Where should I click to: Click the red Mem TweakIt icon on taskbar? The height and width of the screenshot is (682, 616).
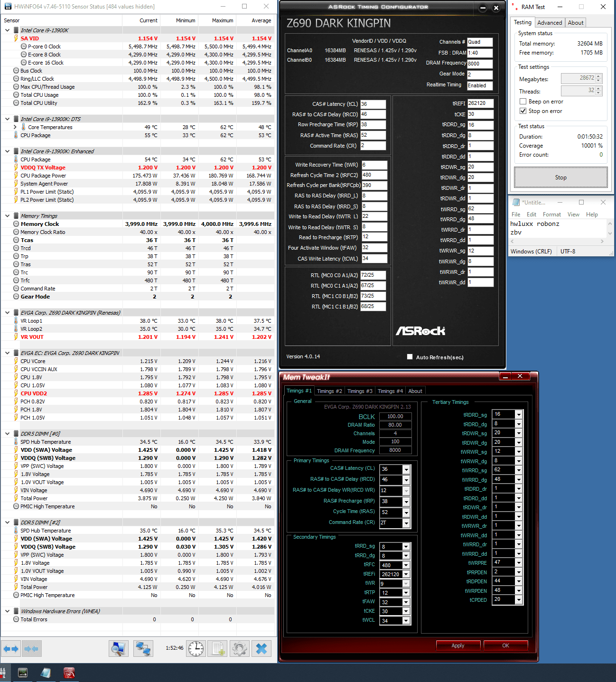(x=69, y=673)
